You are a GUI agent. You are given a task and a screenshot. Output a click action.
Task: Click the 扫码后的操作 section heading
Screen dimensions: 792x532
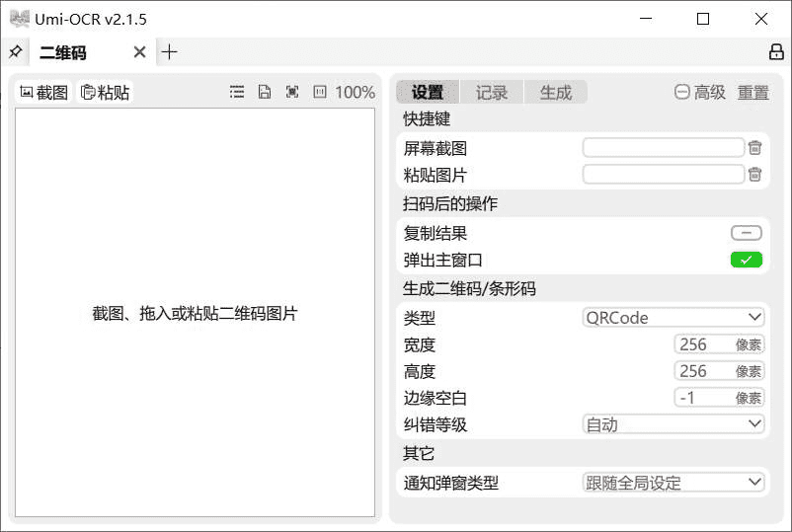450,204
